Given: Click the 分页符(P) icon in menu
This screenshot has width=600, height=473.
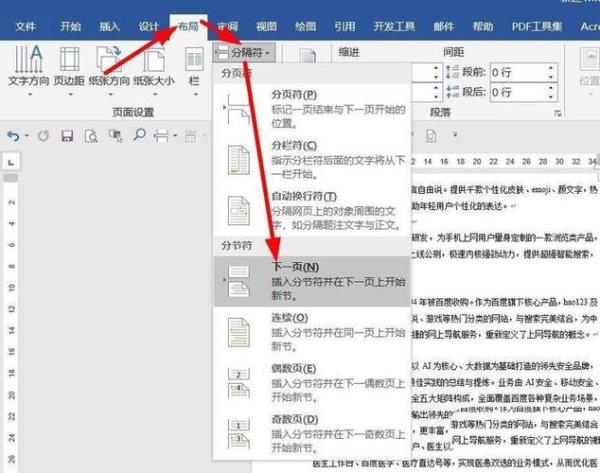Looking at the screenshot, I should 237,109.
